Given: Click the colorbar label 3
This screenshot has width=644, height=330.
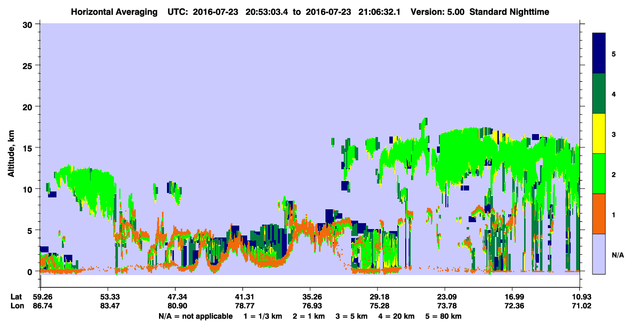Looking at the screenshot, I should (614, 134).
